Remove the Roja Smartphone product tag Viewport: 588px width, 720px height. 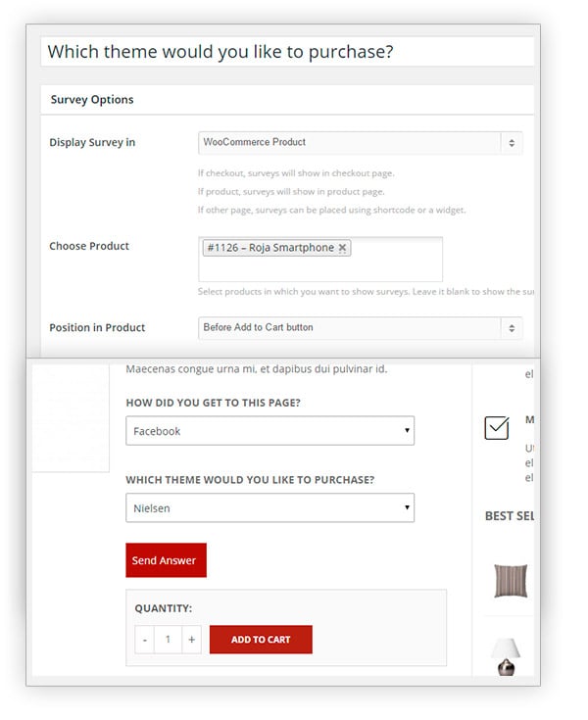(x=342, y=248)
